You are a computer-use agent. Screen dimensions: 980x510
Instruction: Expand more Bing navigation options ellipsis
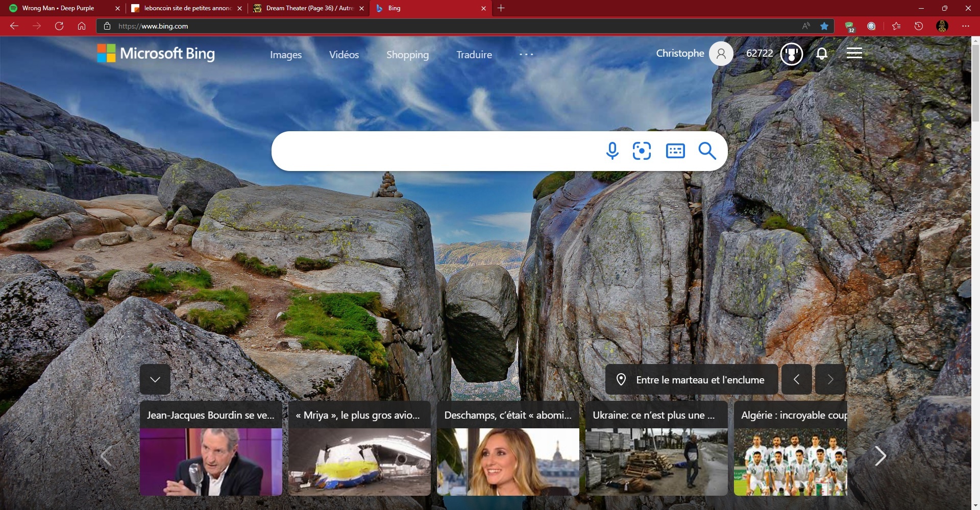[x=526, y=54]
